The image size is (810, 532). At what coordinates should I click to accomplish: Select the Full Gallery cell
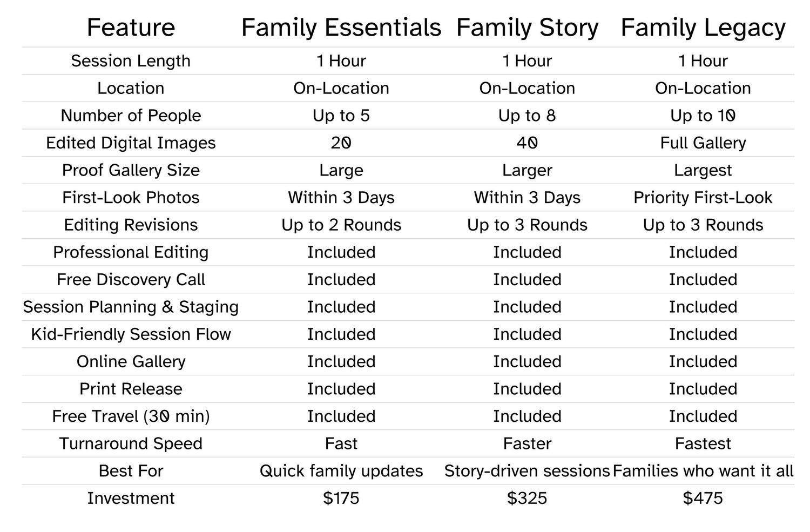(703, 143)
